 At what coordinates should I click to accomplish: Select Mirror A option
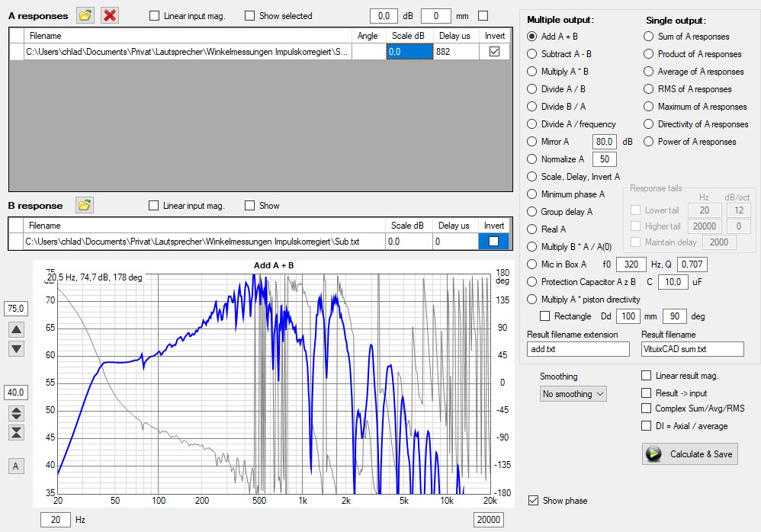[x=532, y=142]
